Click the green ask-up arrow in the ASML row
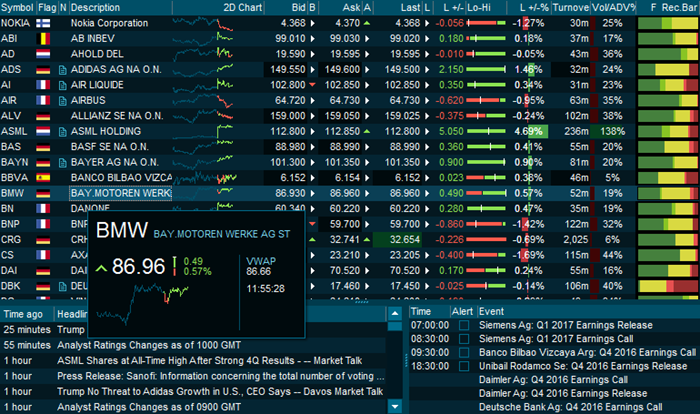This screenshot has height=414, width=700. [367, 131]
